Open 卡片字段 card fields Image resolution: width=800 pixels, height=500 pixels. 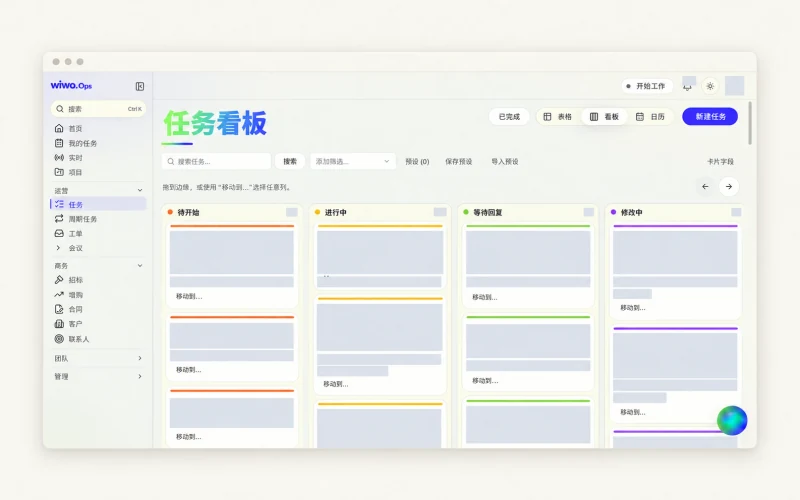click(x=720, y=161)
